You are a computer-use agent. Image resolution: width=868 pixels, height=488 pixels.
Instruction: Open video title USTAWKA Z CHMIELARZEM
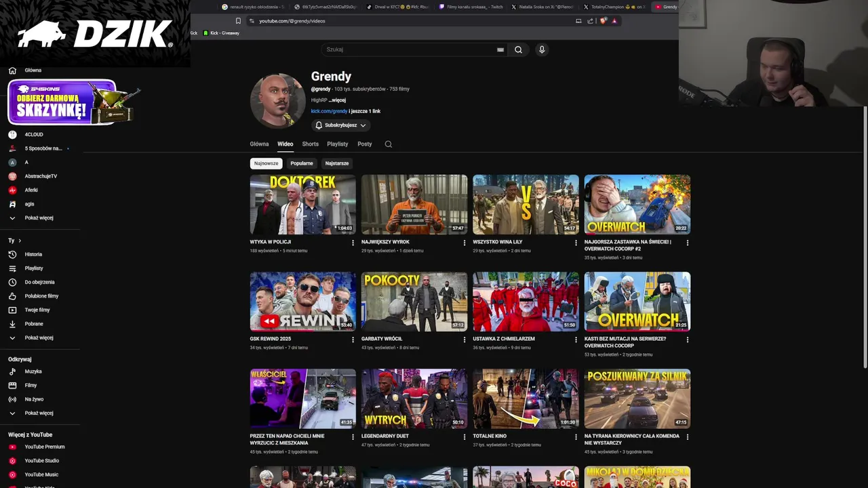point(503,339)
